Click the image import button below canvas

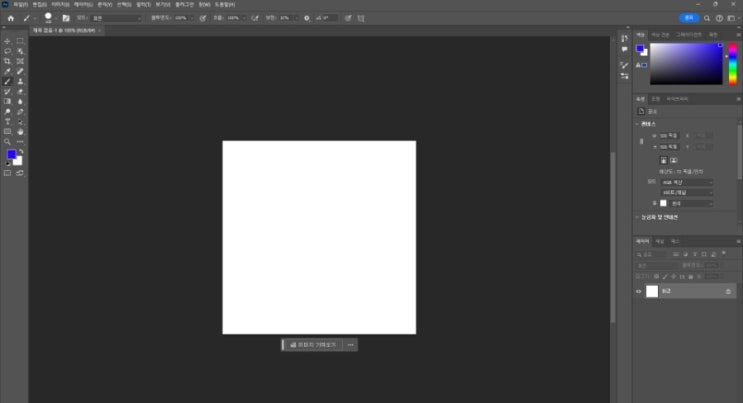point(313,345)
